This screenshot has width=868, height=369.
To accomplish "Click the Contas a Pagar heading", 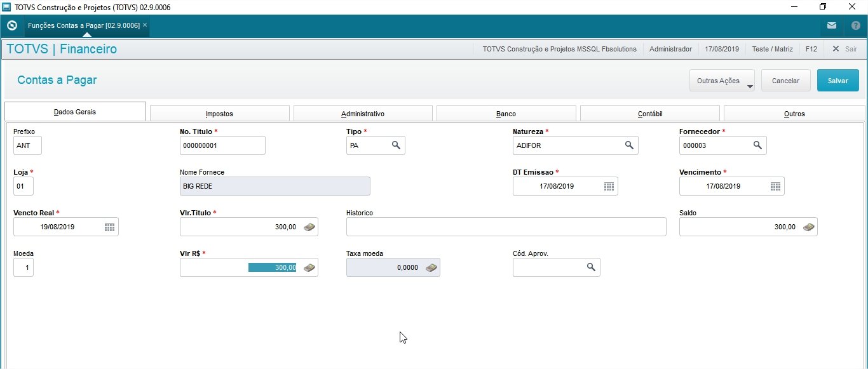I will [57, 80].
